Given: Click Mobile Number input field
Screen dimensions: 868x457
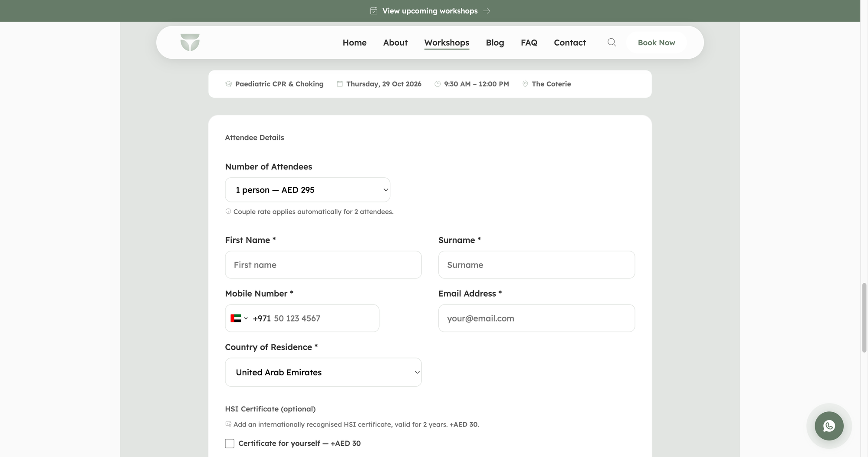Looking at the screenshot, I should 302,318.
